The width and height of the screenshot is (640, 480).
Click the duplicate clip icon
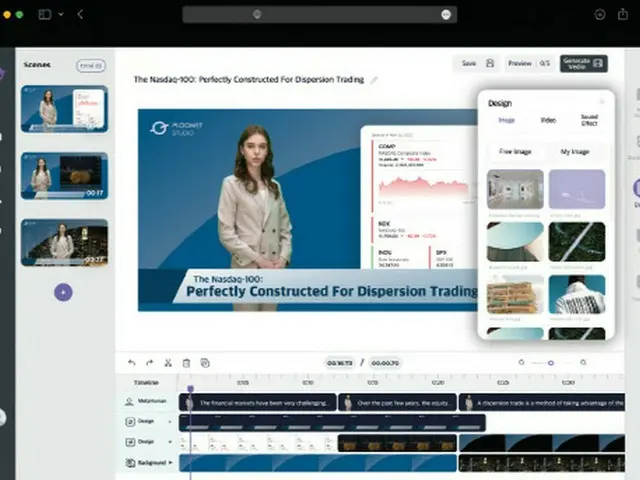point(205,363)
